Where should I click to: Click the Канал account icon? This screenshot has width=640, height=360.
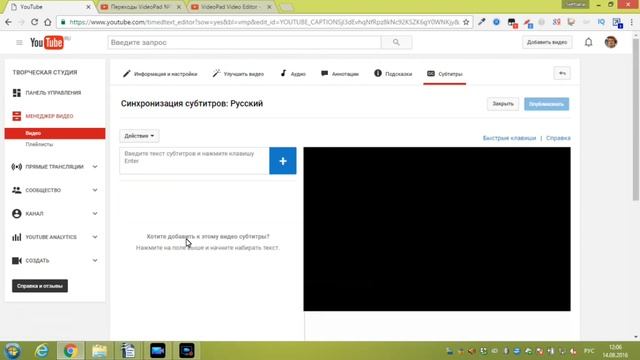coord(17,213)
